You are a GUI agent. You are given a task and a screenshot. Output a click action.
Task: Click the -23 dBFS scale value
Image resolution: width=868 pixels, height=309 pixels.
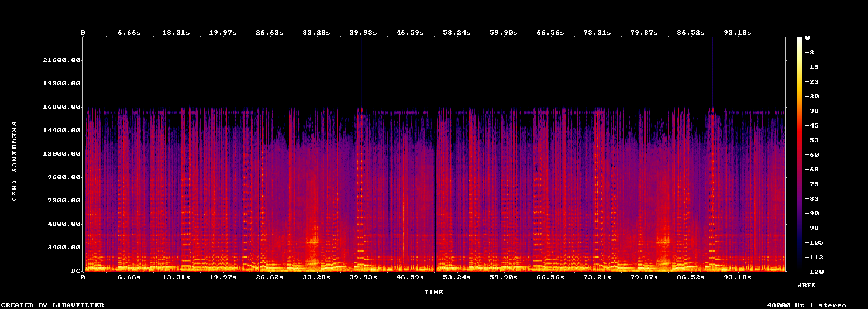pyautogui.click(x=811, y=81)
